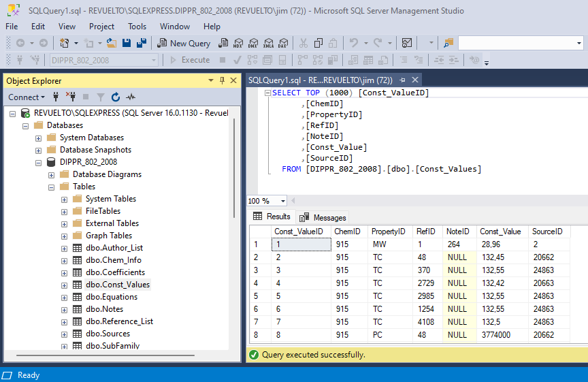The width and height of the screenshot is (588, 382).
Task: Click the Parse checkmark icon
Action: [x=237, y=60]
